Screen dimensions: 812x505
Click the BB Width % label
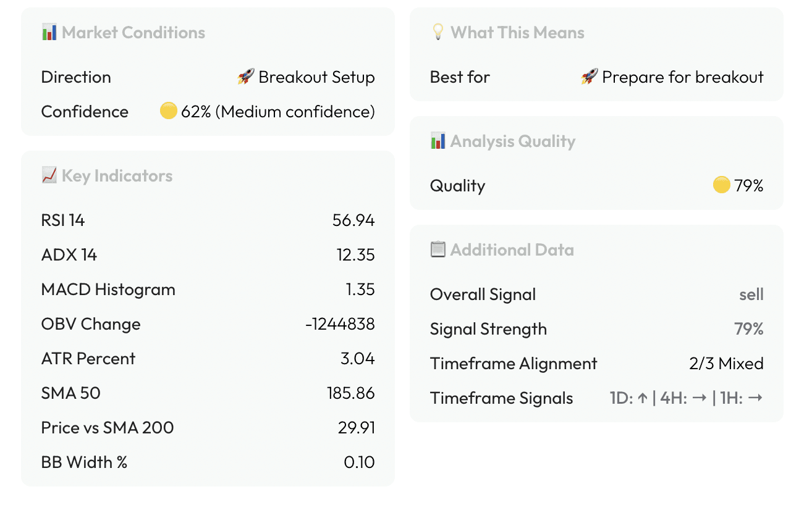(84, 462)
